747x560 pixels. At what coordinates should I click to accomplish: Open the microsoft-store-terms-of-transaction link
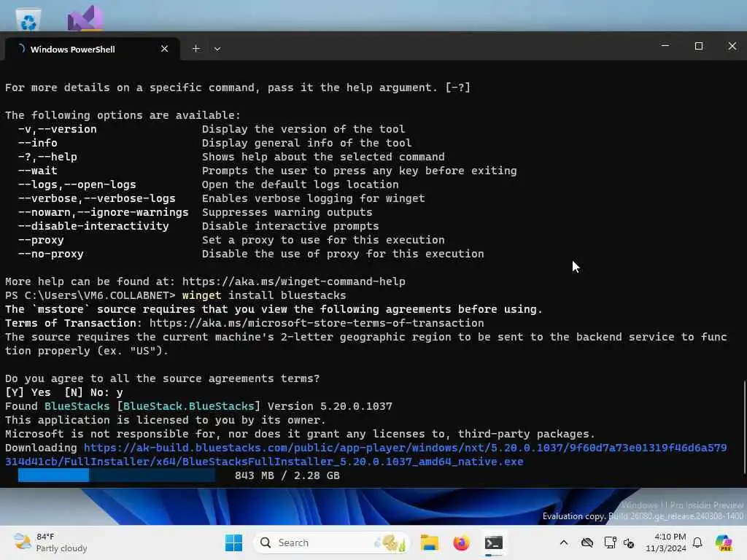click(317, 323)
